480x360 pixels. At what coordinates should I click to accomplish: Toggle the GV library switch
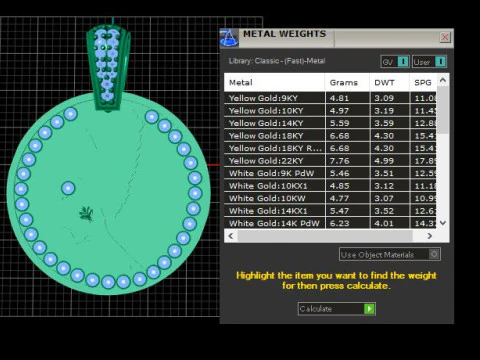(395, 62)
